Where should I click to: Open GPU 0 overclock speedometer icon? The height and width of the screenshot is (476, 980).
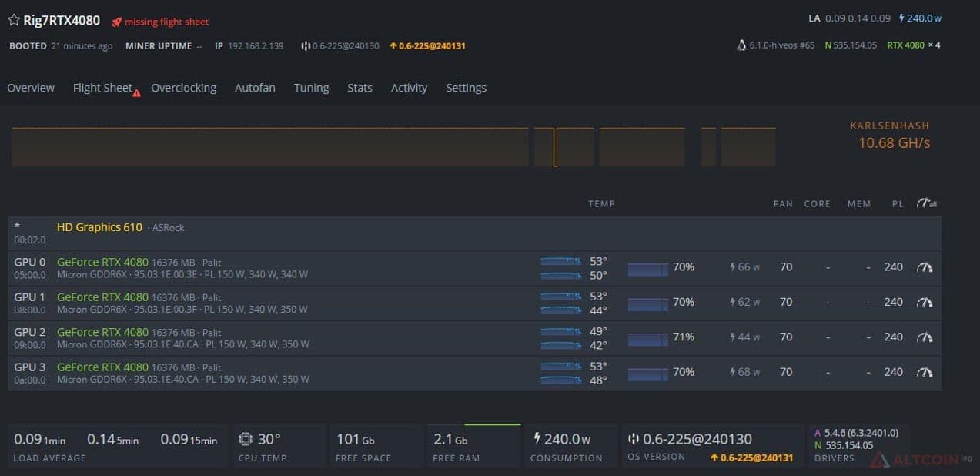click(925, 267)
